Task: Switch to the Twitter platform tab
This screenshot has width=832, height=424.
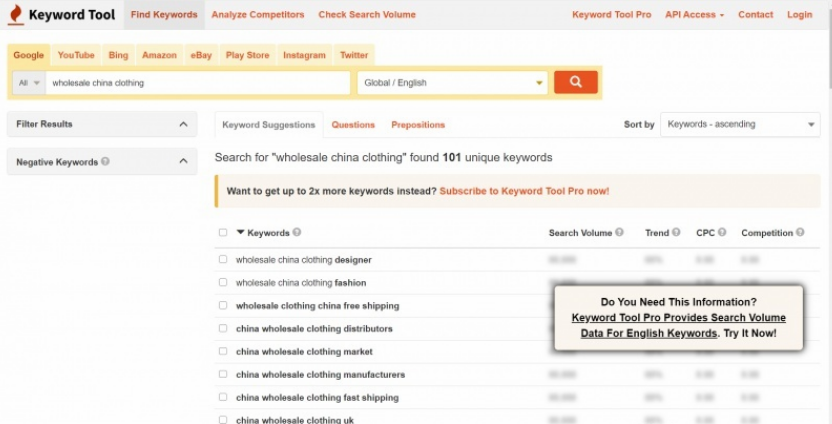Action: click(354, 55)
